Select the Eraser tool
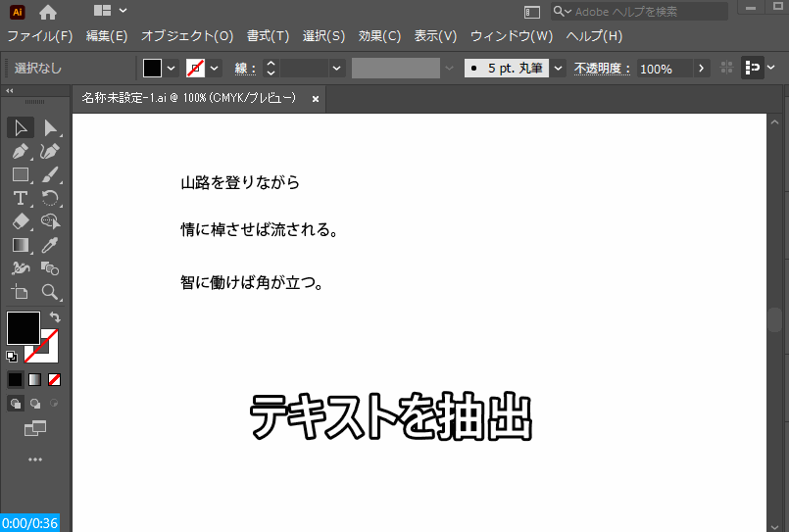This screenshot has height=532, width=789. coord(21,221)
